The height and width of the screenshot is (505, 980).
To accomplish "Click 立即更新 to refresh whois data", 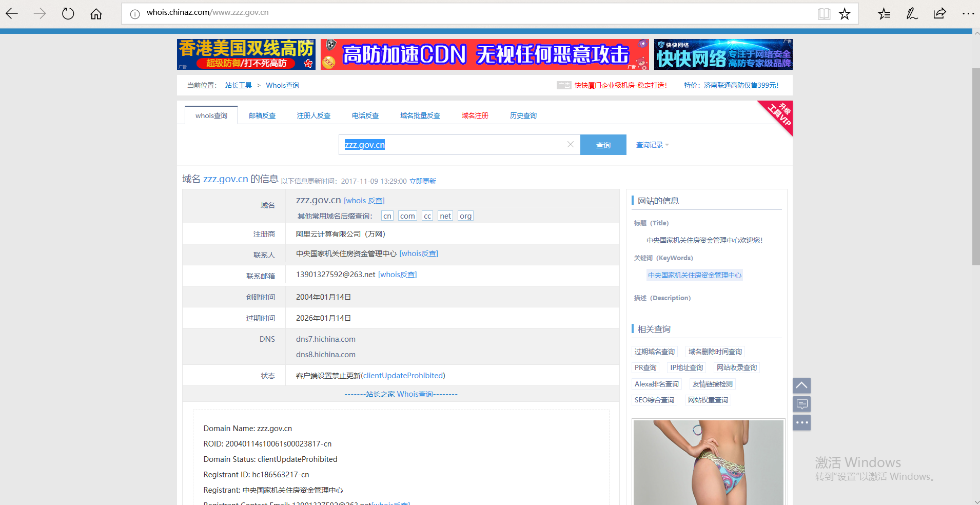I will (423, 181).
